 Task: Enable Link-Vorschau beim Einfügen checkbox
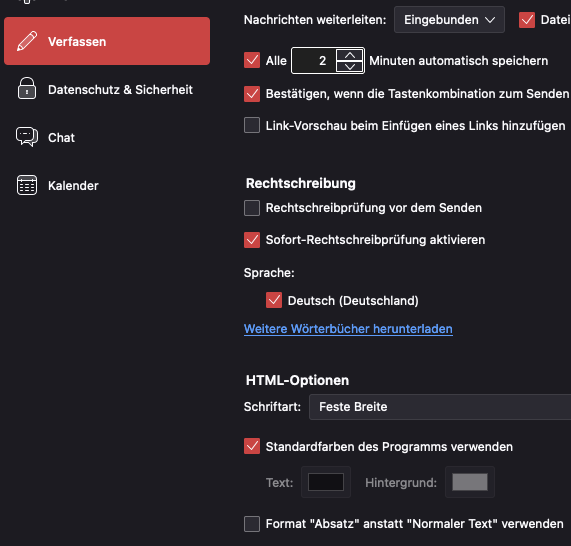(x=252, y=125)
